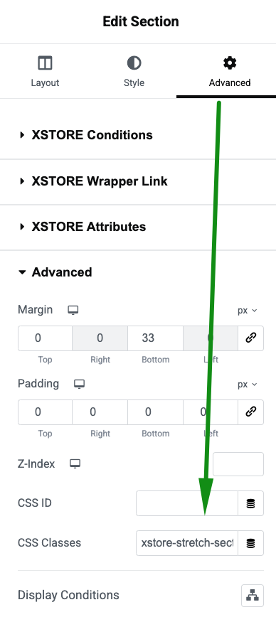Open Margin px unit dropdown
The image size is (276, 644).
(x=248, y=311)
